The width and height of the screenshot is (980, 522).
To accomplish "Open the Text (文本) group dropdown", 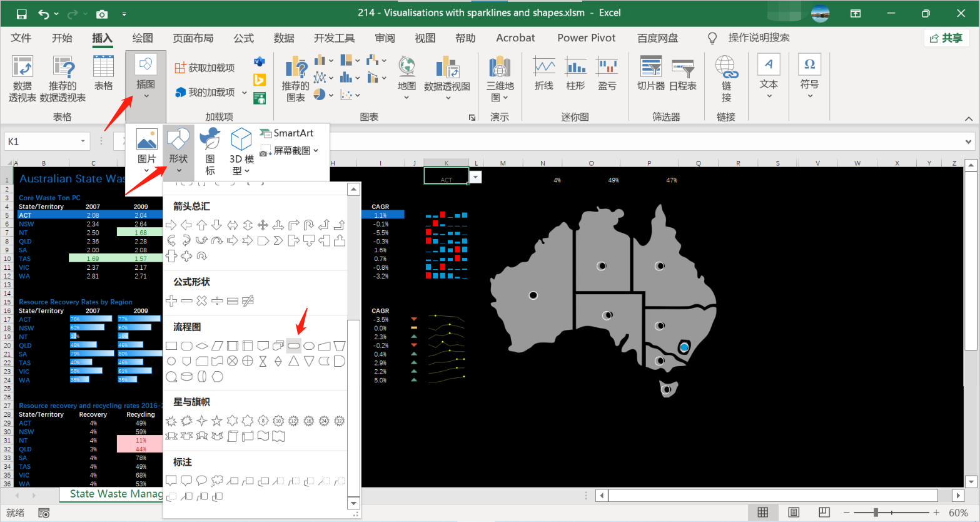I will coord(769,76).
